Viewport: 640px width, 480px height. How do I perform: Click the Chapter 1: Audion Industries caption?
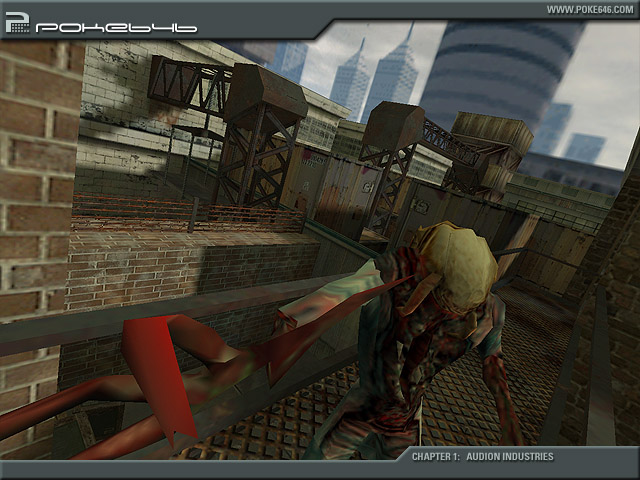coord(482,457)
